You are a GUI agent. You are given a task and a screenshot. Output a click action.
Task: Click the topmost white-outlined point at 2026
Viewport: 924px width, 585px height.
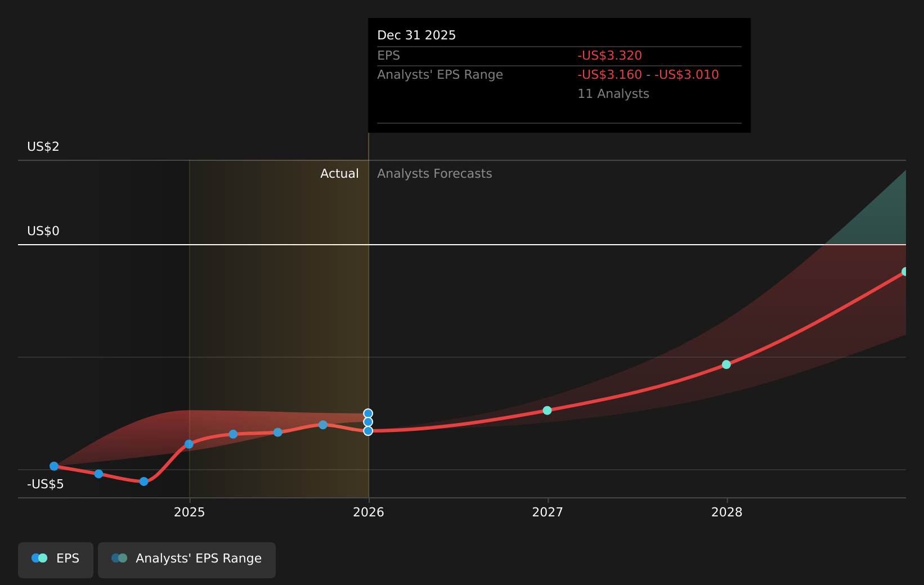coord(368,413)
